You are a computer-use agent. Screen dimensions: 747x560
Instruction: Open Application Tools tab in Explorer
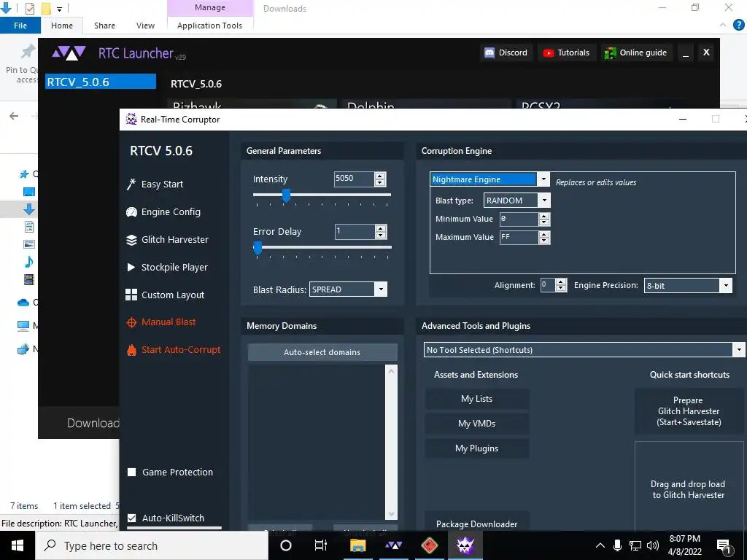209,26
